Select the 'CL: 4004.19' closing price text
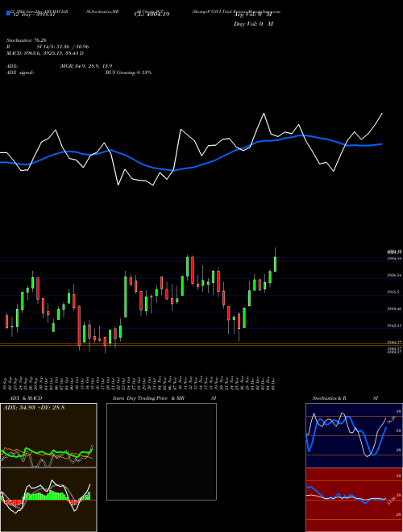 point(152,15)
